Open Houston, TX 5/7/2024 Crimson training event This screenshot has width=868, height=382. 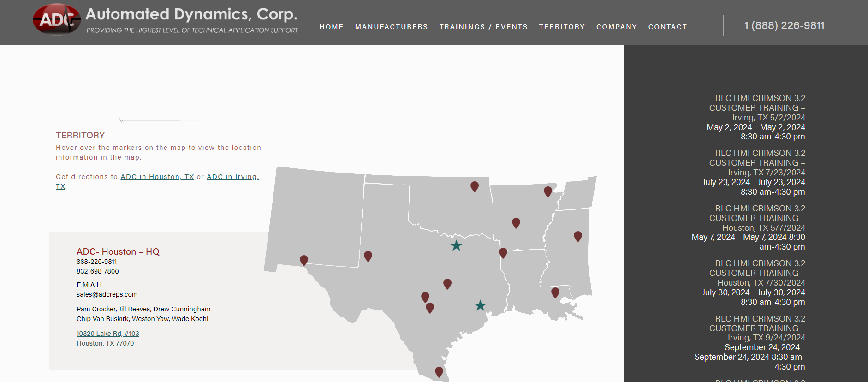(x=757, y=218)
